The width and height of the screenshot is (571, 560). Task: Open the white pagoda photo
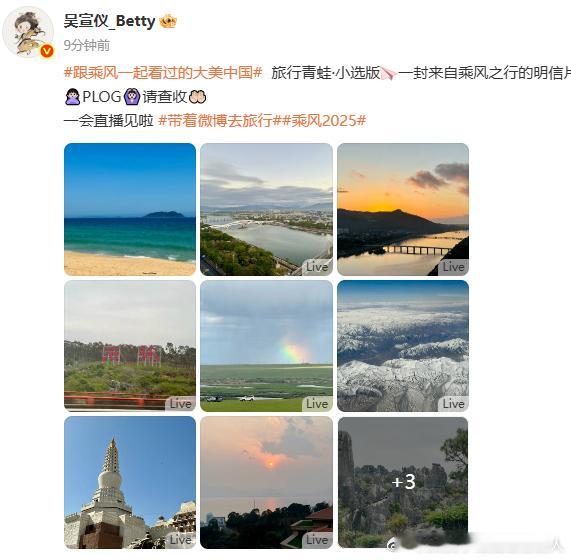click(130, 482)
